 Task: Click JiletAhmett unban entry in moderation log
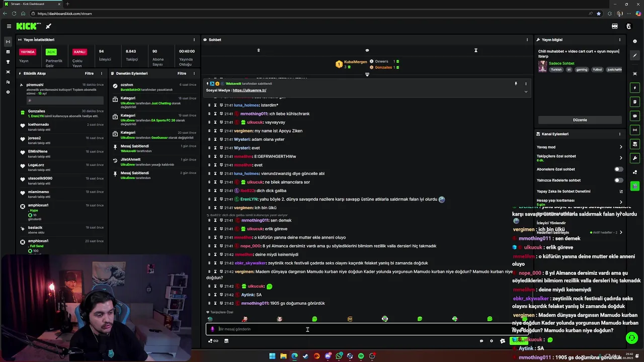coord(154,162)
